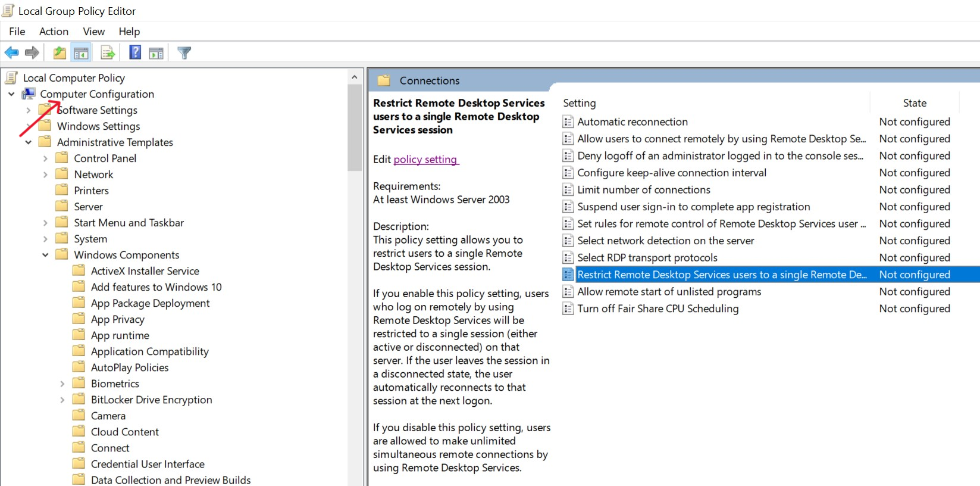
Task: Select the Limit number of connections setting
Action: (x=644, y=190)
